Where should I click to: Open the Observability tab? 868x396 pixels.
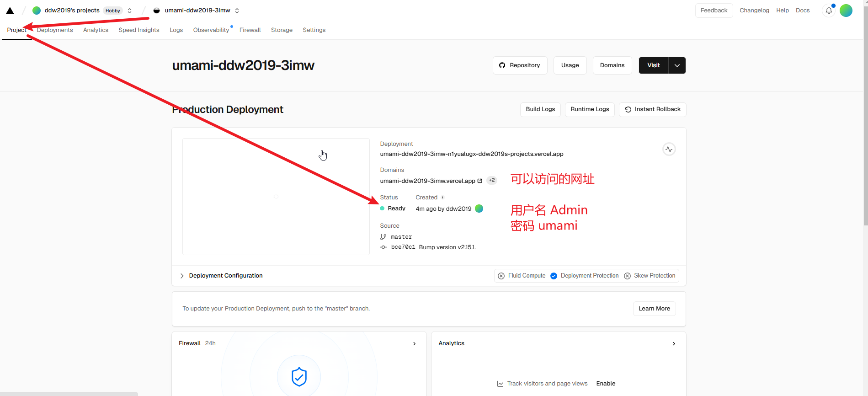pyautogui.click(x=211, y=30)
